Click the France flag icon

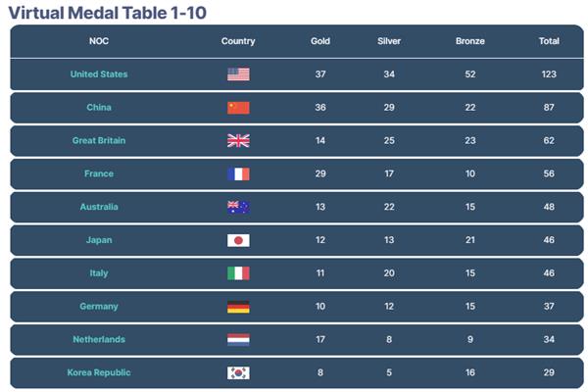238,174
